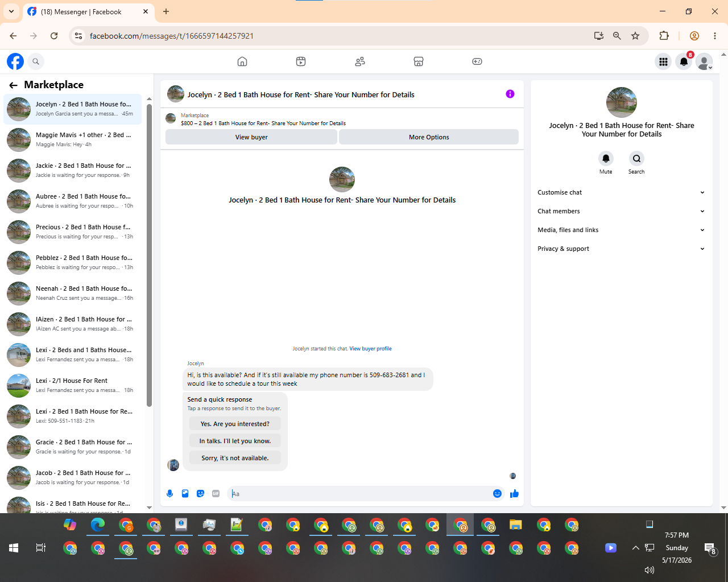Open the Facebook Home icon

click(242, 61)
